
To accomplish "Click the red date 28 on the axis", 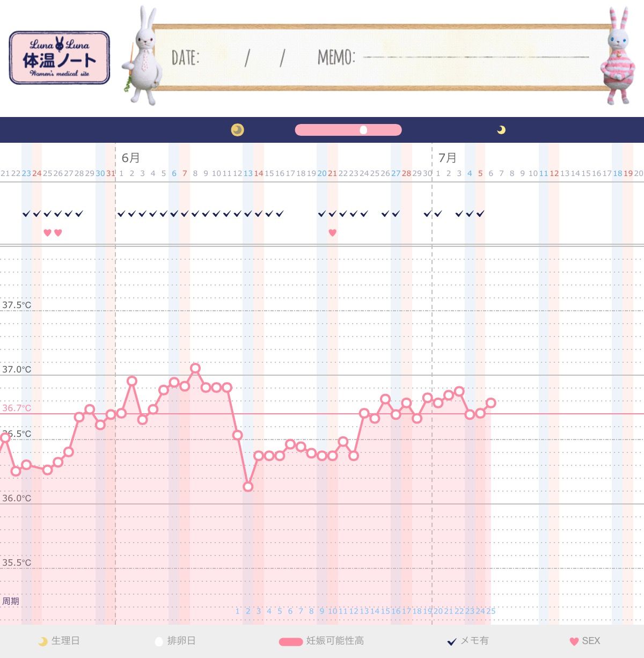I will tap(407, 174).
